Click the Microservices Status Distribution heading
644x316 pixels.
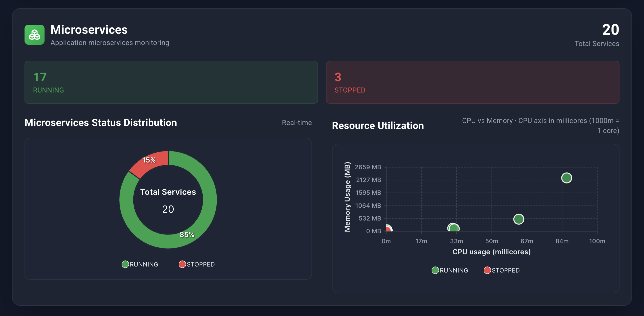pos(101,123)
